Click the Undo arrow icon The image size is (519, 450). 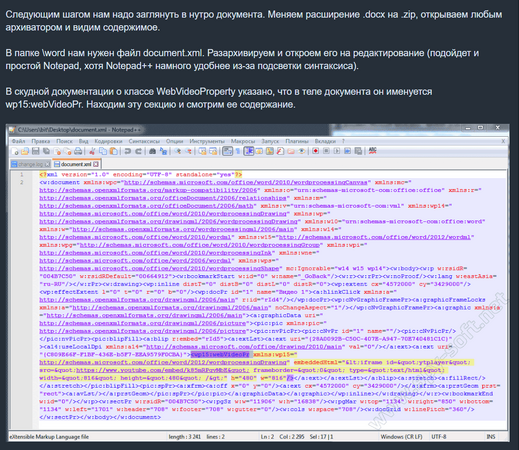128,151
